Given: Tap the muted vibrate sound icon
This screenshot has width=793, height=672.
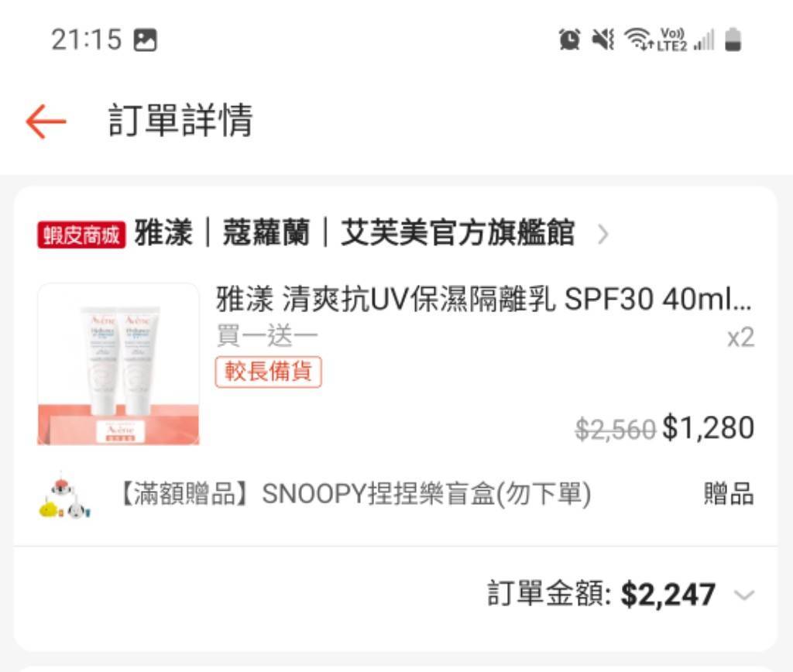Looking at the screenshot, I should (x=603, y=39).
